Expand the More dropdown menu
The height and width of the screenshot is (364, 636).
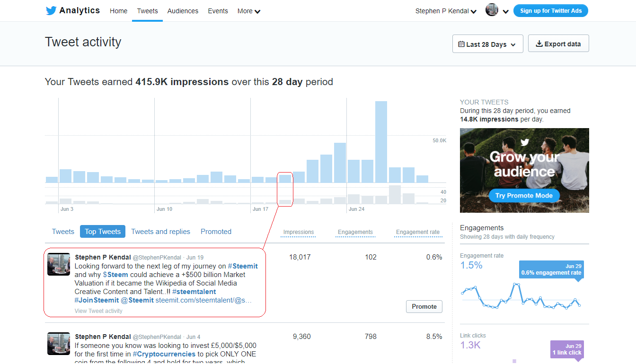point(249,11)
